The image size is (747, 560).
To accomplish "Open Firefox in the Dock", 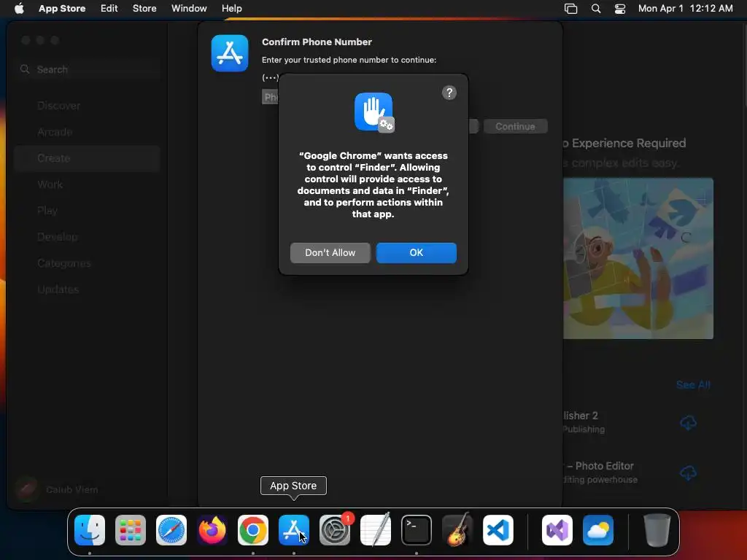I will coord(212,530).
